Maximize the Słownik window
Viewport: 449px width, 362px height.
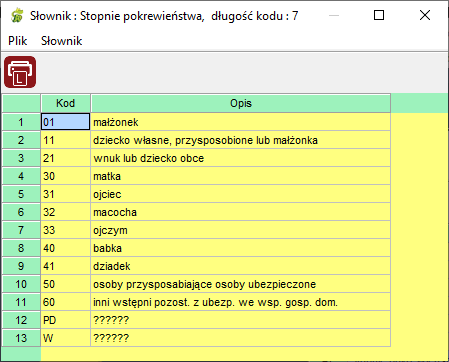click(379, 15)
